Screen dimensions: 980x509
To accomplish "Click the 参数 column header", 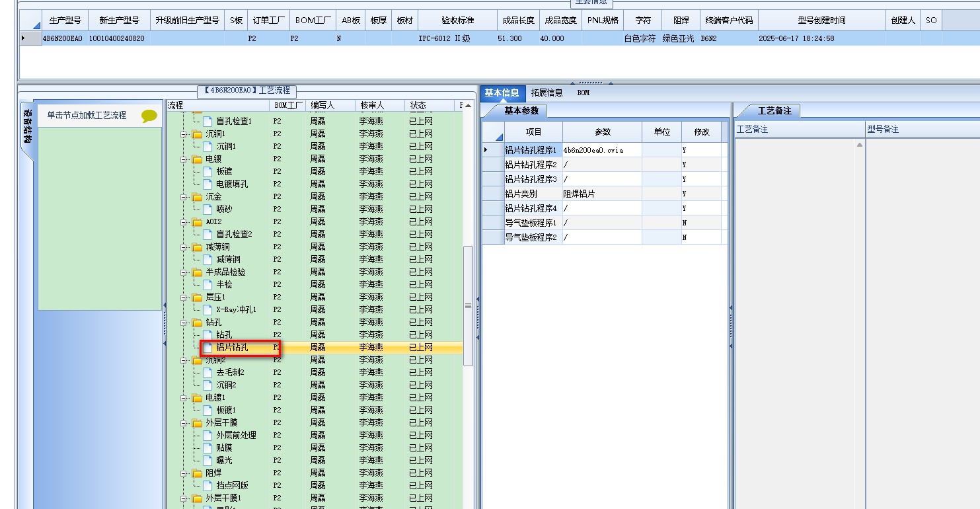I will coord(603,132).
